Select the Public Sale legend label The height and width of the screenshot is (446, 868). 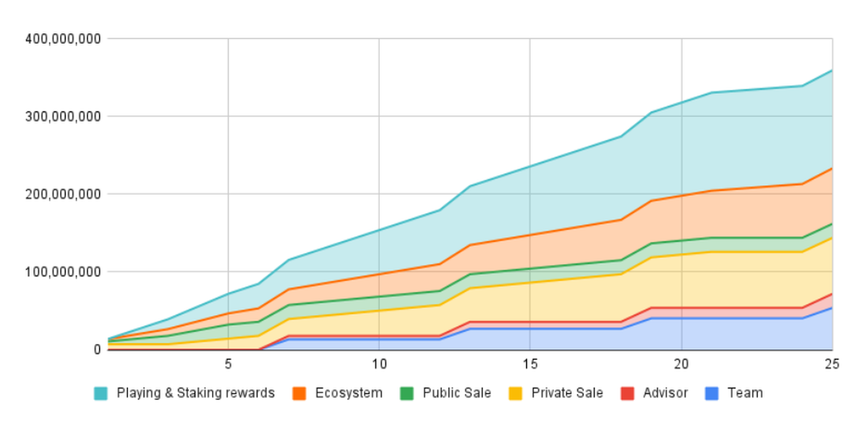(457, 393)
